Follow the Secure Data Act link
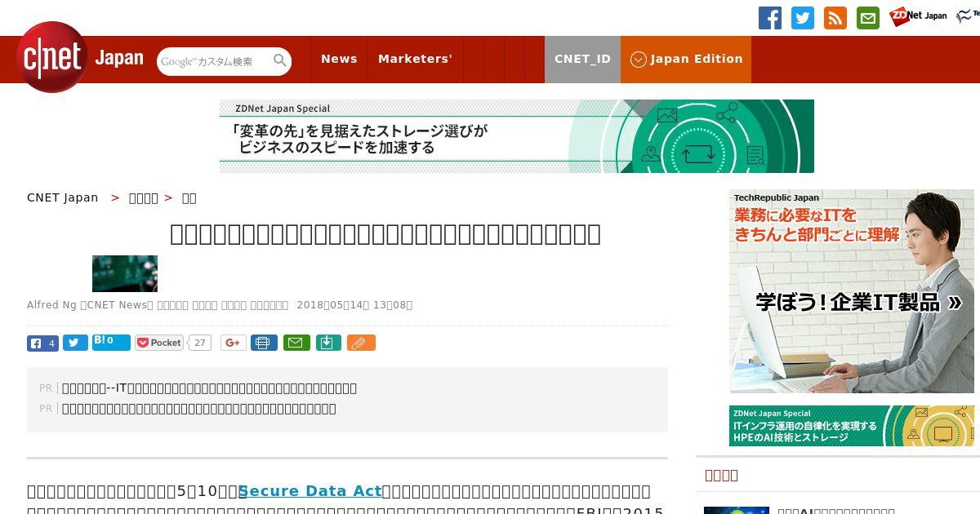The image size is (980, 514). point(310,491)
